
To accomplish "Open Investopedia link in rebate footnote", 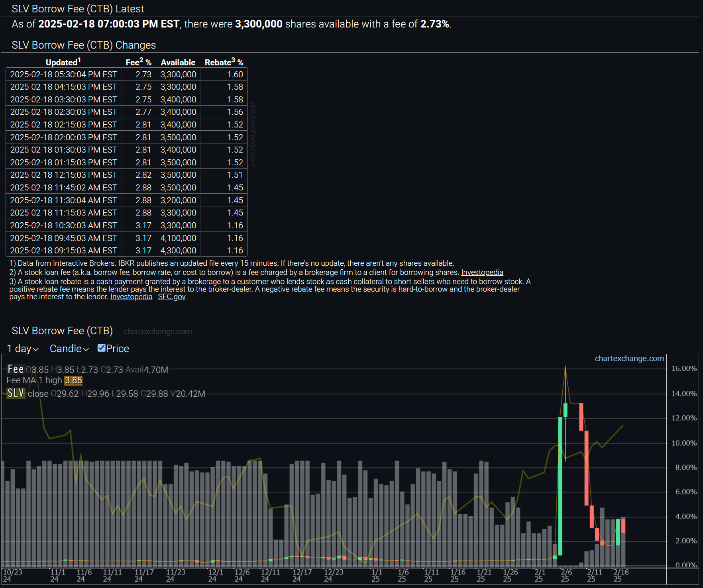I will pyautogui.click(x=131, y=297).
